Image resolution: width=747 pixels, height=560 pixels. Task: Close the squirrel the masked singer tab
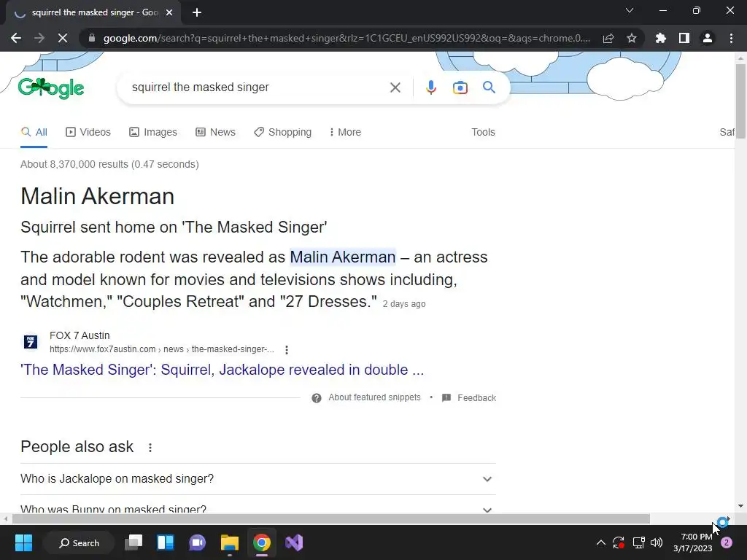tap(169, 13)
